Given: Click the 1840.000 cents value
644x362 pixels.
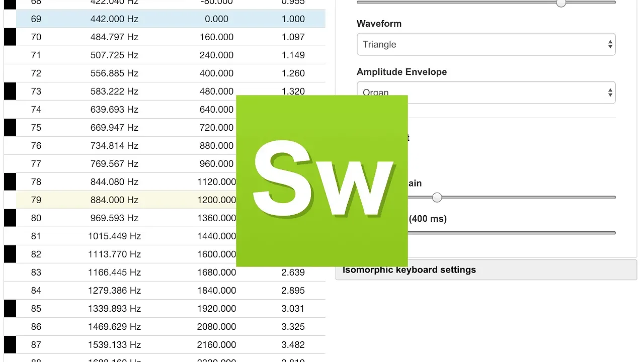Looking at the screenshot, I should 216,291.
